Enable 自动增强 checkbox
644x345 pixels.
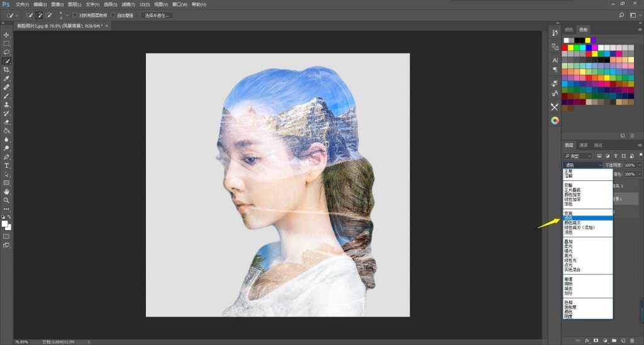pyautogui.click(x=113, y=14)
